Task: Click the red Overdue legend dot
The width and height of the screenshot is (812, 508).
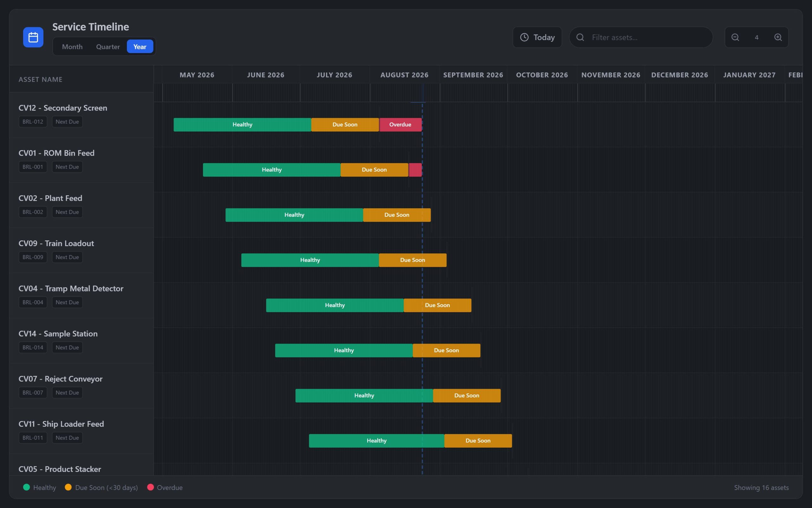Action: point(150,487)
